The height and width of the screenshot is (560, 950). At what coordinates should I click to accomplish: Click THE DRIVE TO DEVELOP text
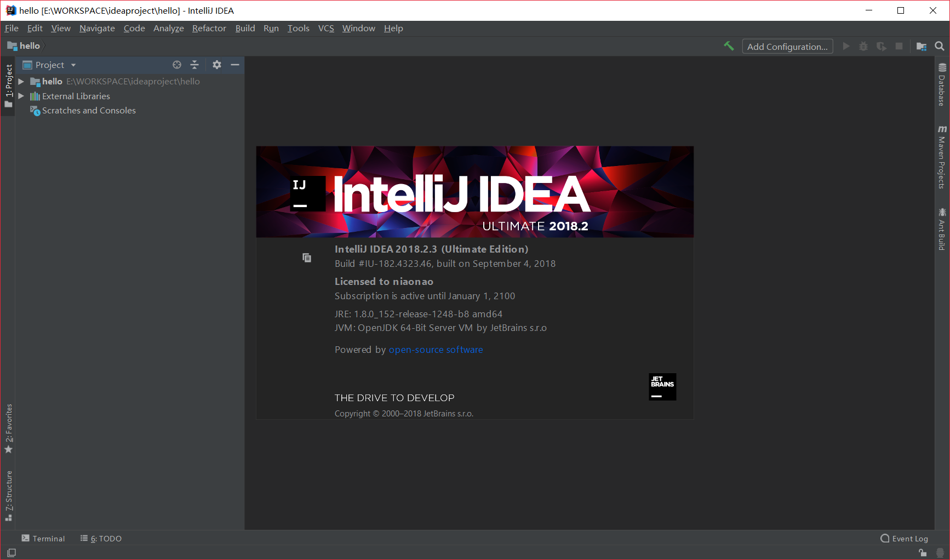[x=394, y=398]
